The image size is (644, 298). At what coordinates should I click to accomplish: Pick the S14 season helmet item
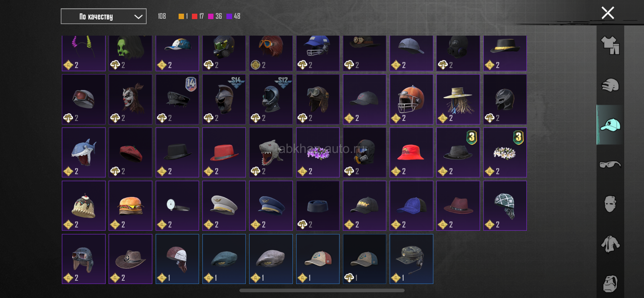coord(224,99)
